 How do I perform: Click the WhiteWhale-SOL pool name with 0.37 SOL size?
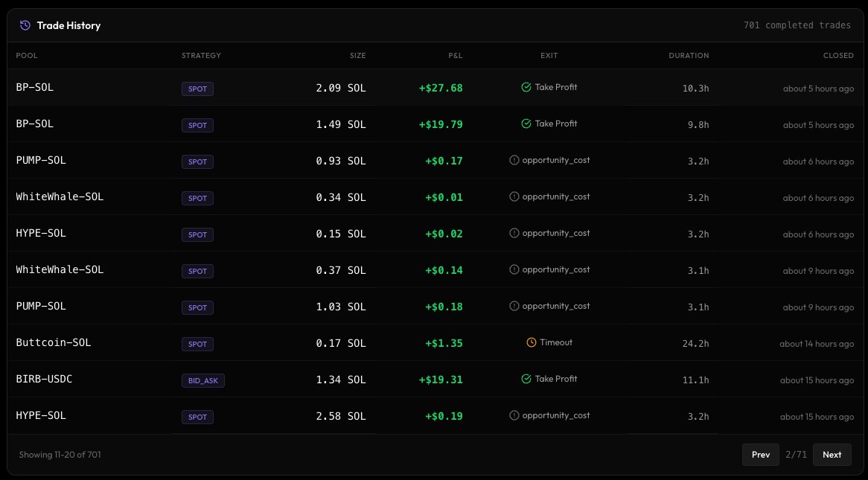coord(60,270)
